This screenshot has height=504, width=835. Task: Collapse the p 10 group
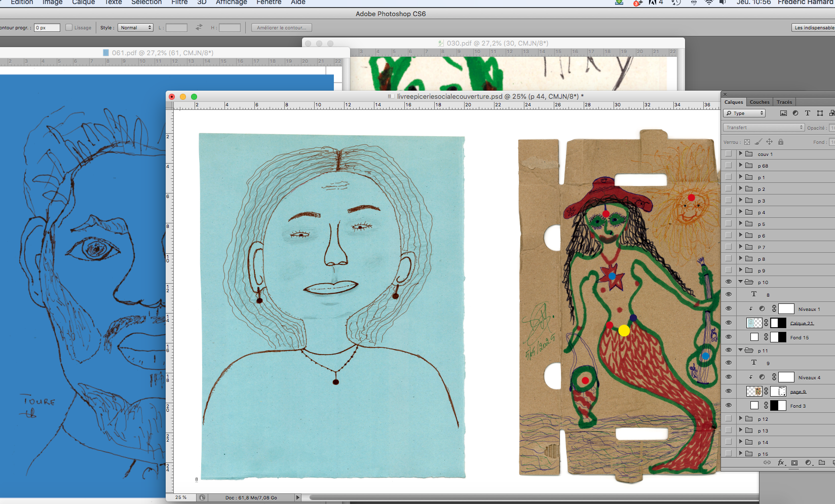point(740,282)
